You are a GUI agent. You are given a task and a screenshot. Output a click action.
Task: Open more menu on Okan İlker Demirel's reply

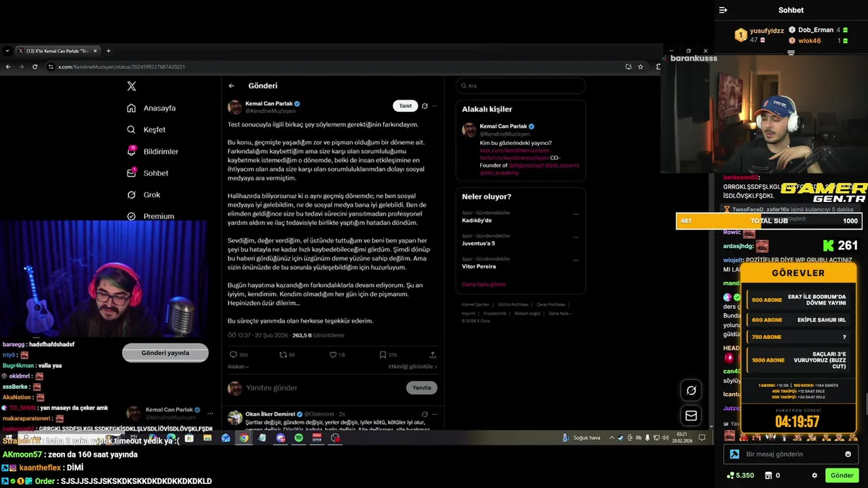[x=435, y=414]
